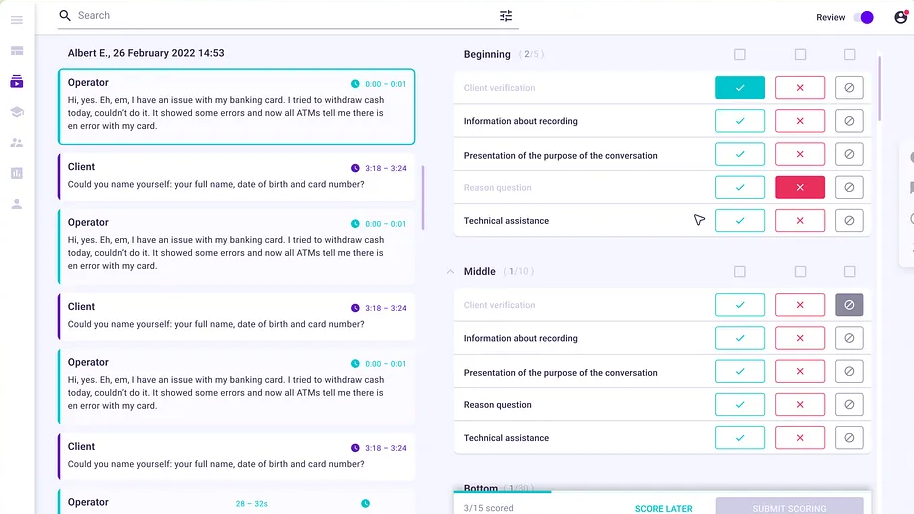
Task: Select the recordings library icon in the sidebar
Action: coord(17,82)
